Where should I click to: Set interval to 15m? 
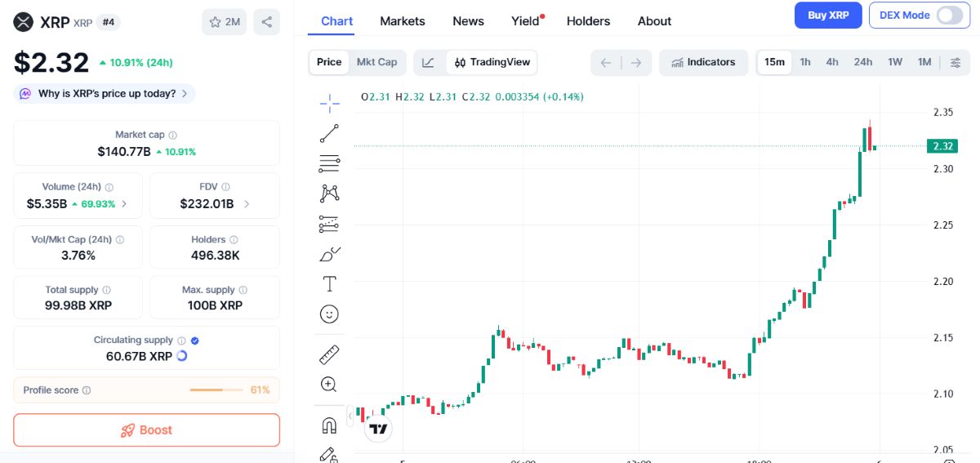[774, 62]
